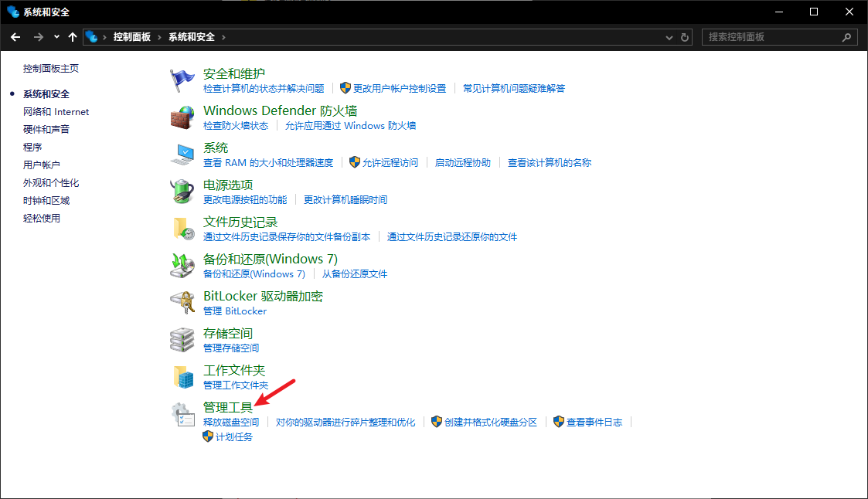
Task: Open 轻松使用 category
Action: (x=42, y=218)
